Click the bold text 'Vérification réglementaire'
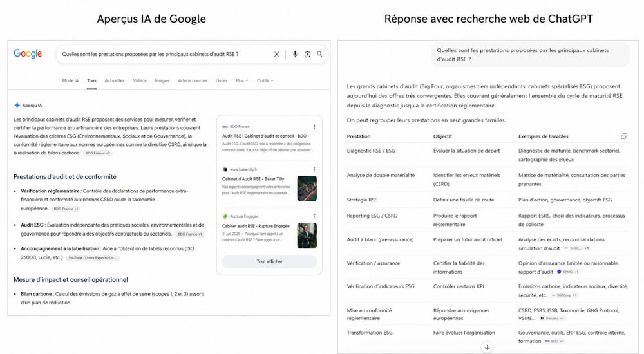 (50, 191)
